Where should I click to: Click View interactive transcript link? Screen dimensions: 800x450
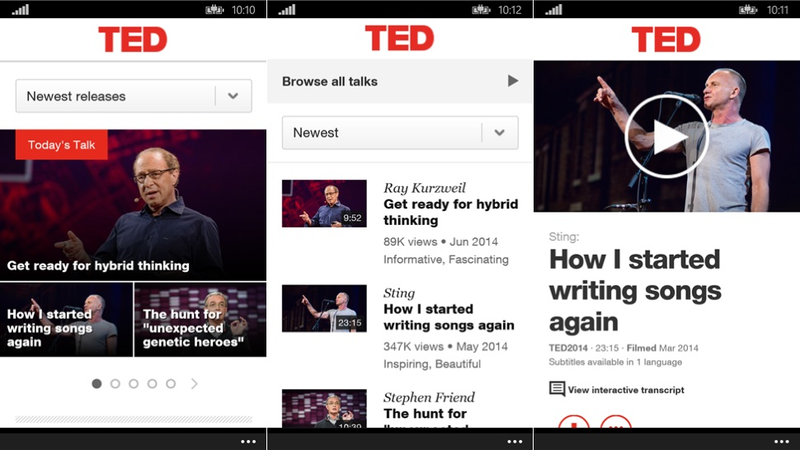click(626, 390)
